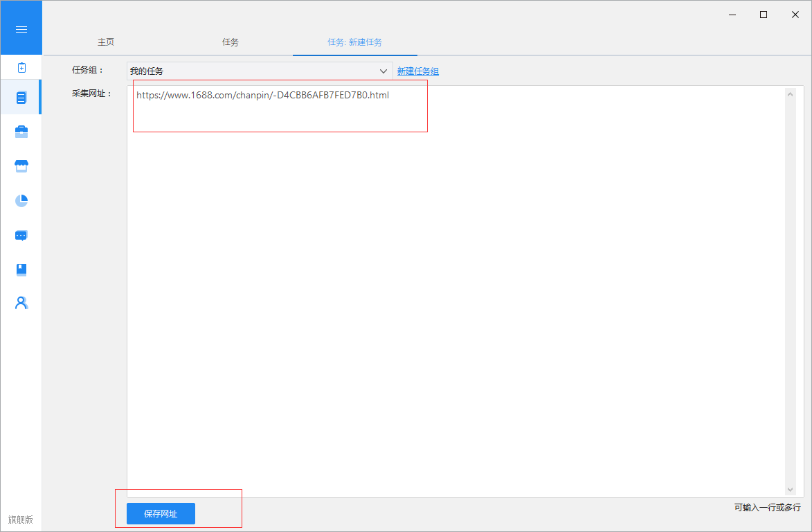812x532 pixels.
Task: Click the 新建任务组 link
Action: [x=418, y=71]
